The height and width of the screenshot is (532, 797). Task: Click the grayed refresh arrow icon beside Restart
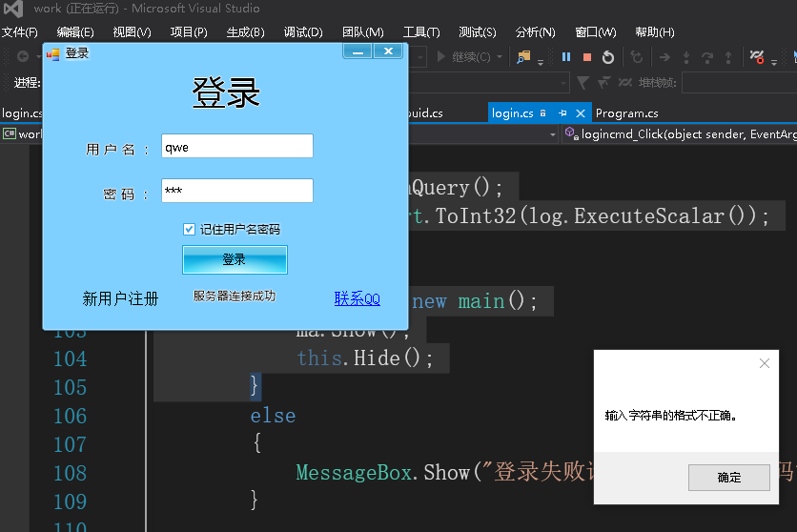coord(637,57)
